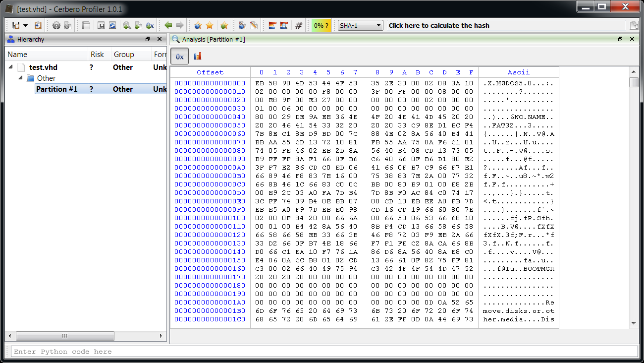The height and width of the screenshot is (363, 644).
Task: Collapse the Other folder node
Action: tap(21, 78)
